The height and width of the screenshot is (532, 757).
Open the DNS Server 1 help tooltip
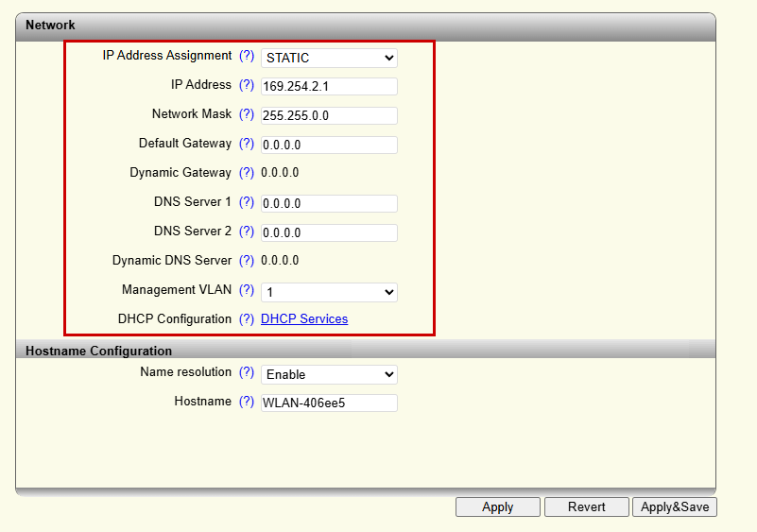tap(247, 202)
